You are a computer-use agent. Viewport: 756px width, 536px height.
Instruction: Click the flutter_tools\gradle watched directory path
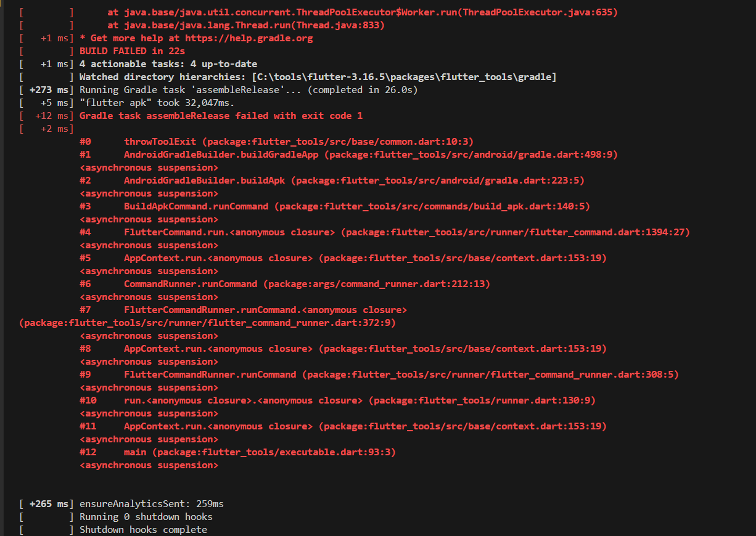tap(404, 77)
